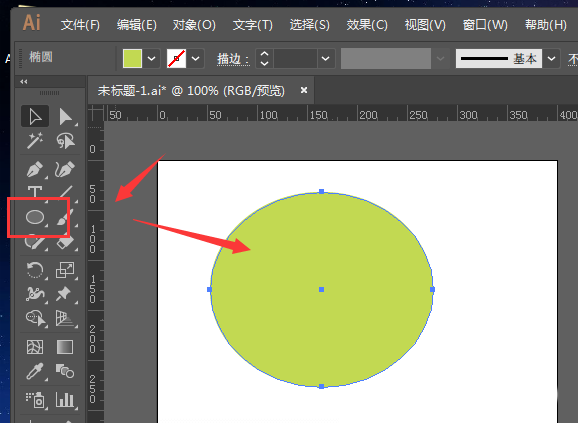The height and width of the screenshot is (423, 578).
Task: Select the Direct Selection tool
Action: [x=65, y=116]
